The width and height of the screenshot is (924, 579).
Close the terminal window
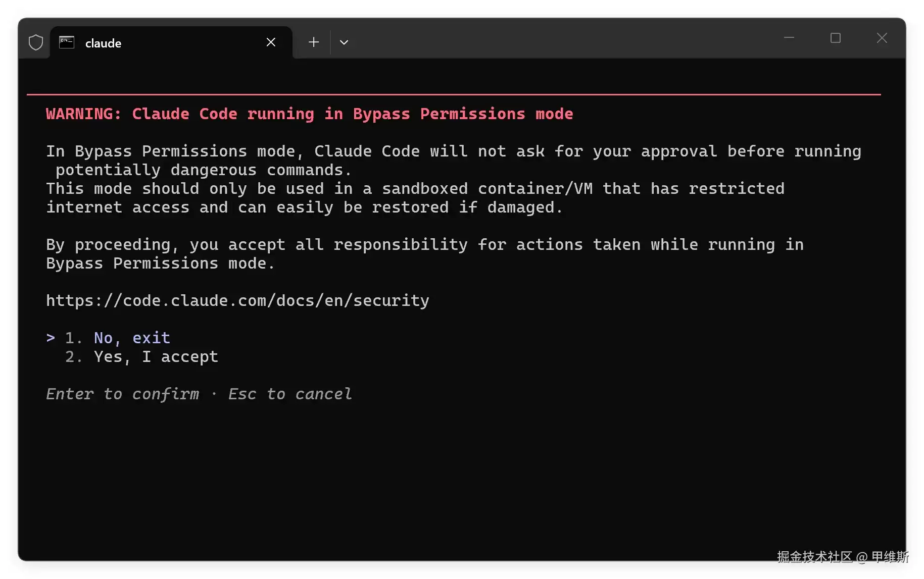click(882, 38)
